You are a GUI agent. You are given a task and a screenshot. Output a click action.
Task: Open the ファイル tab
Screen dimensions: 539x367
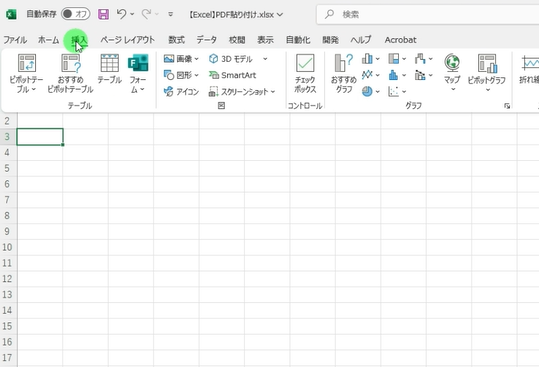point(15,40)
